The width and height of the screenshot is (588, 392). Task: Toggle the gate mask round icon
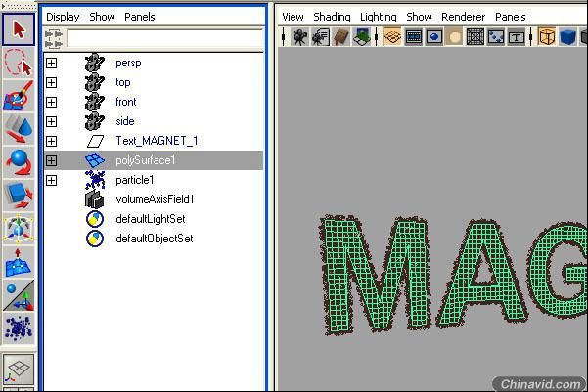(455, 37)
